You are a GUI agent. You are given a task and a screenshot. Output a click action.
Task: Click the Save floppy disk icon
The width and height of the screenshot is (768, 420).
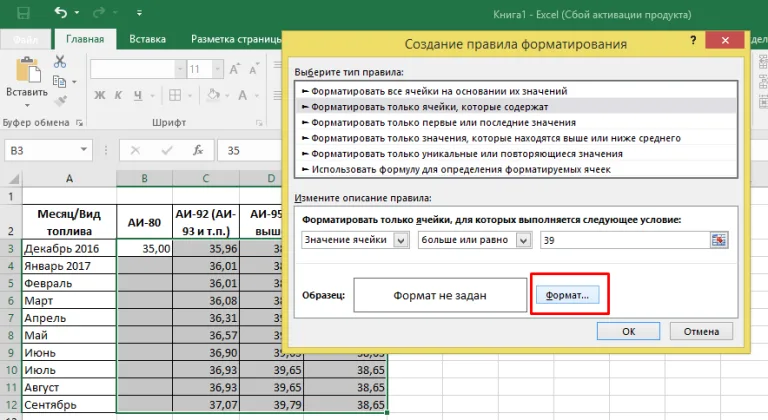23,13
